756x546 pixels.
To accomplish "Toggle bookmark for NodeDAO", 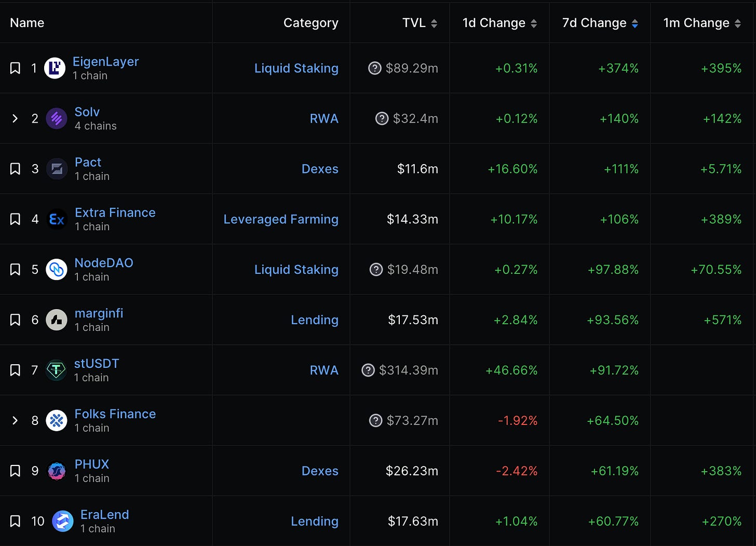I will [x=15, y=270].
